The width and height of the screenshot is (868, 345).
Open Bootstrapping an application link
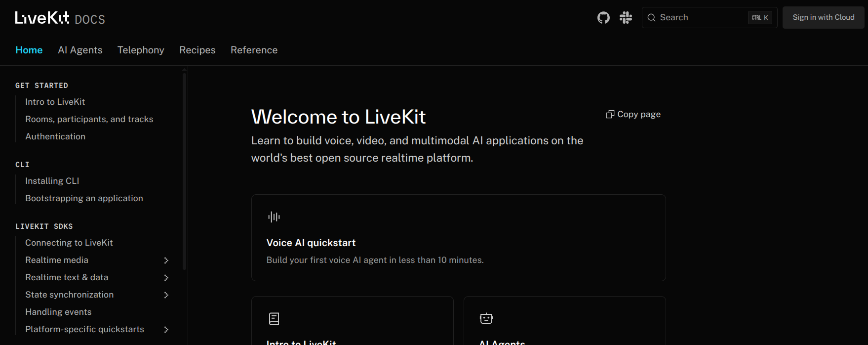(x=84, y=198)
